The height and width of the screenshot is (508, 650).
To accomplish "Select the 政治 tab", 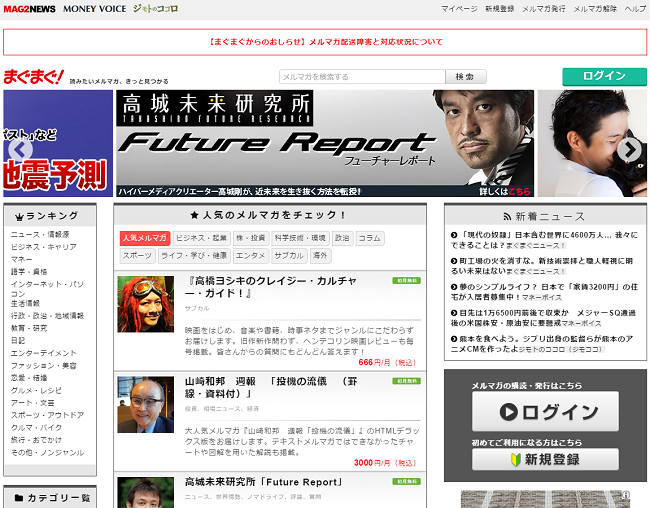I will pos(342,238).
